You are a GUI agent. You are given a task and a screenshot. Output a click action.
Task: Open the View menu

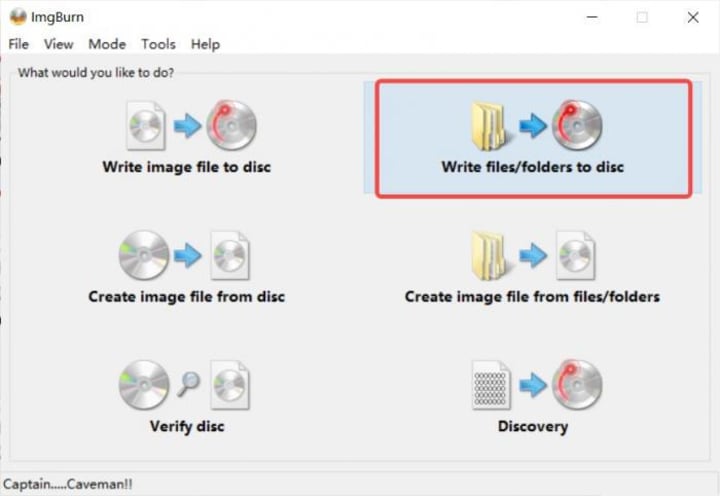point(58,44)
